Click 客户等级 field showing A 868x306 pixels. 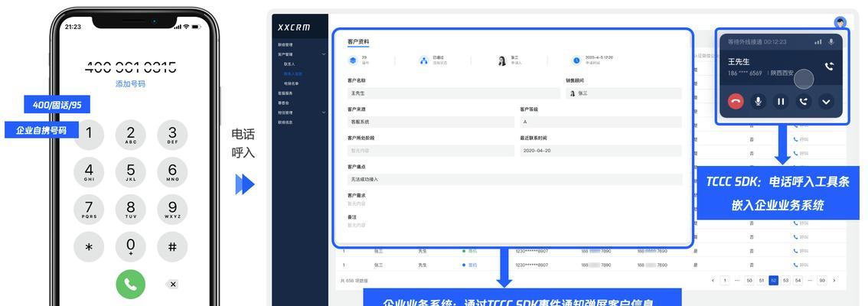pos(601,122)
